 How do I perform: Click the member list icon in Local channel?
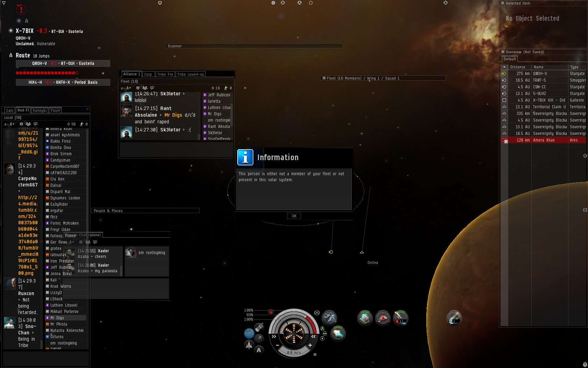(28, 124)
